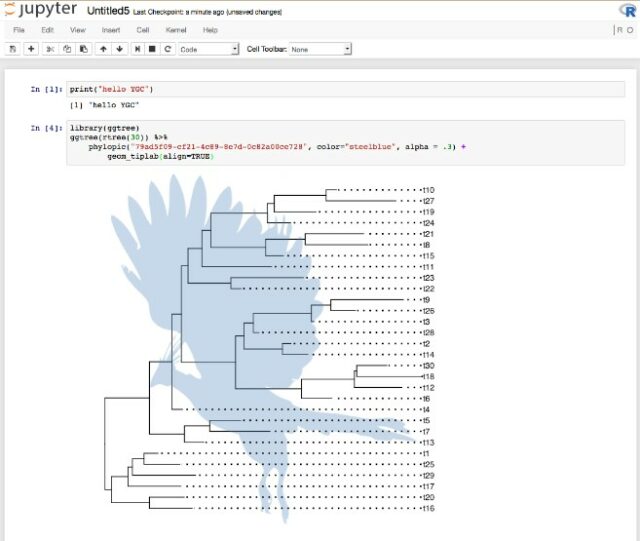The width and height of the screenshot is (640, 541).
Task: Click into the print hello YGC cell
Action: (x=345, y=89)
